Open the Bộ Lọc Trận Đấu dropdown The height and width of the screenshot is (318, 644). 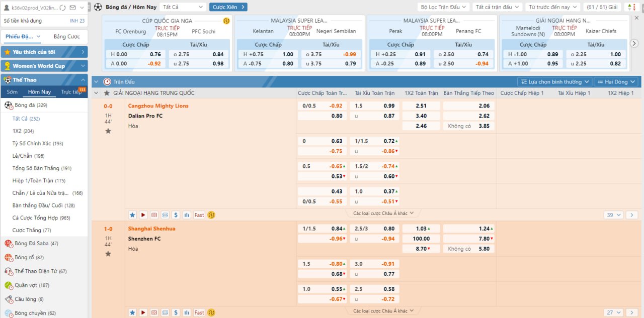pyautogui.click(x=443, y=7)
